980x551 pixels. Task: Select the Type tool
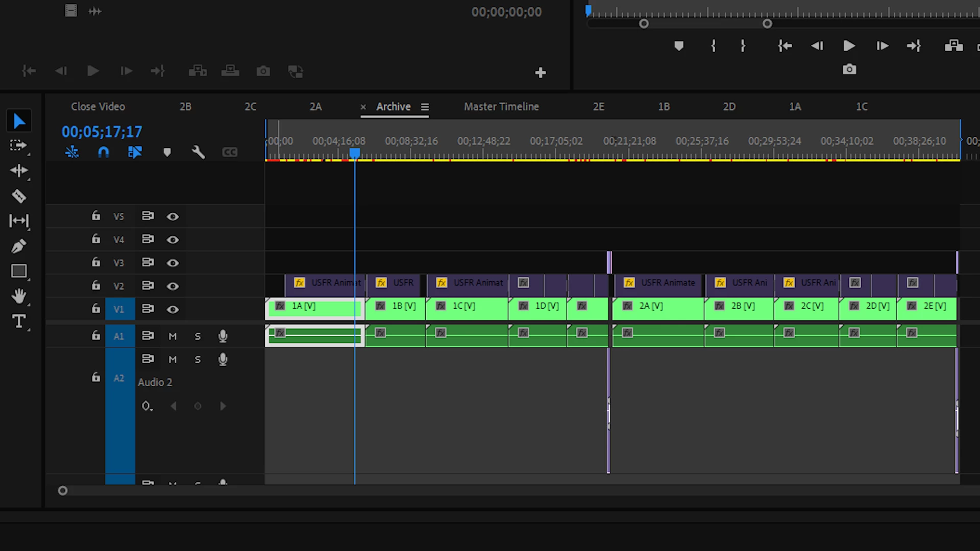point(19,321)
